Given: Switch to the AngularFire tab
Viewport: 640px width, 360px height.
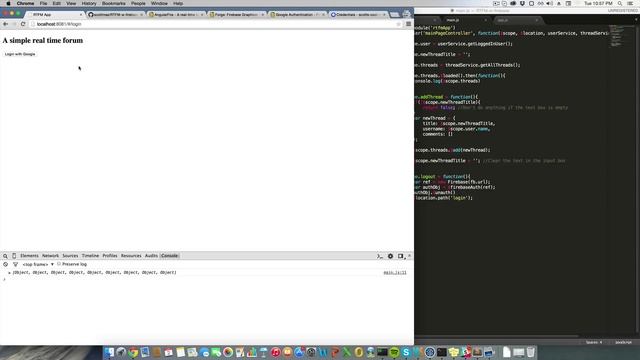Looking at the screenshot, I should click(x=176, y=14).
